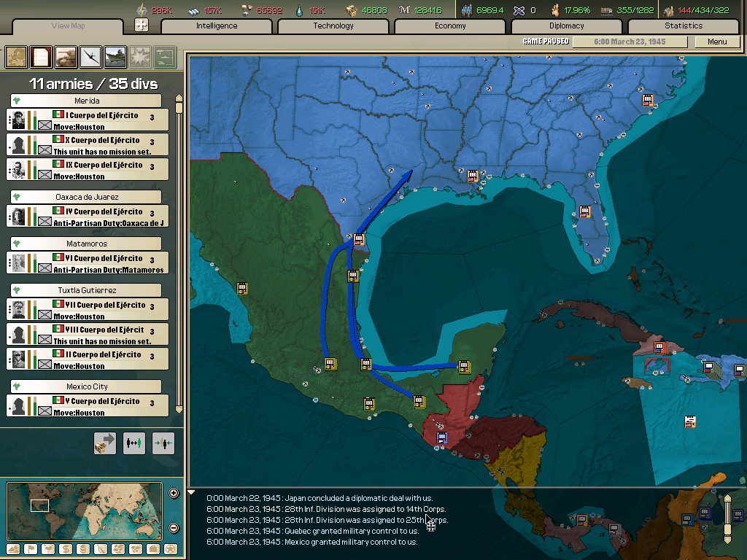
Task: Select the air units filter plane icon
Action: (x=91, y=57)
